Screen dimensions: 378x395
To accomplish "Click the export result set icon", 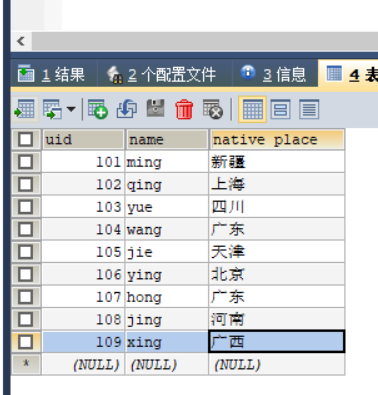I will (25, 109).
